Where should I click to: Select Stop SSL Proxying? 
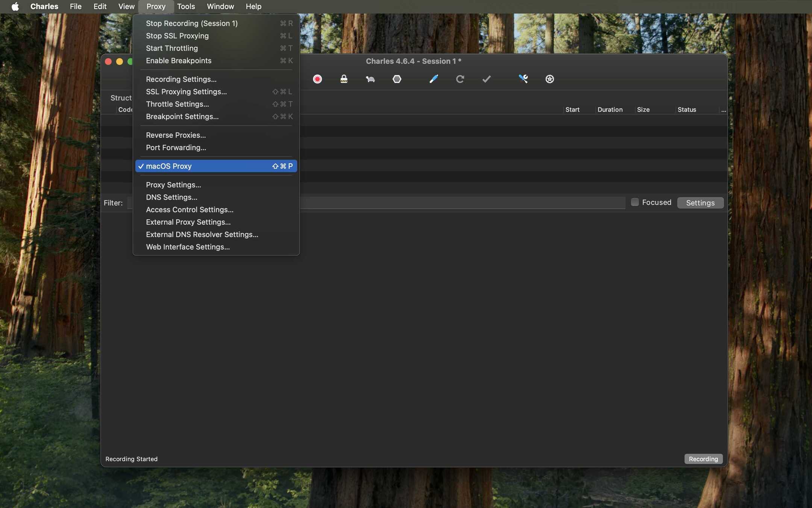pyautogui.click(x=216, y=36)
